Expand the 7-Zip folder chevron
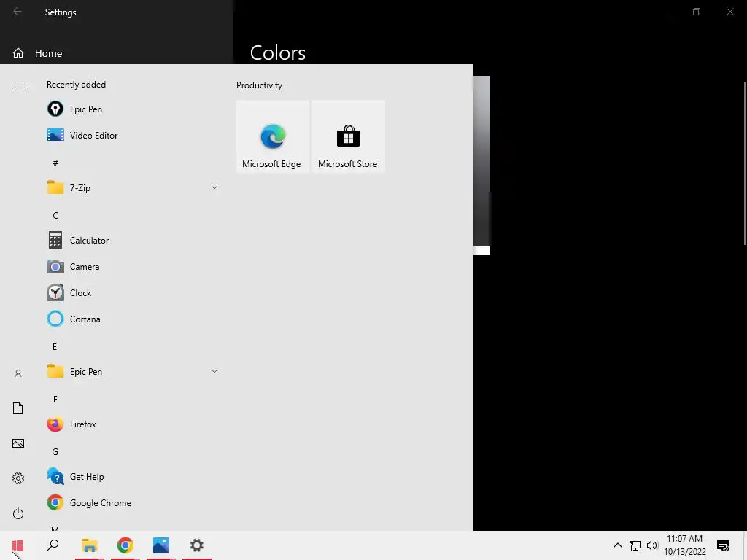 pyautogui.click(x=214, y=187)
